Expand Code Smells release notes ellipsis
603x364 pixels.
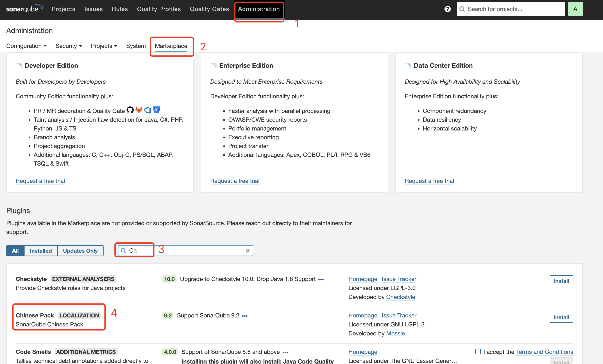[285, 352]
